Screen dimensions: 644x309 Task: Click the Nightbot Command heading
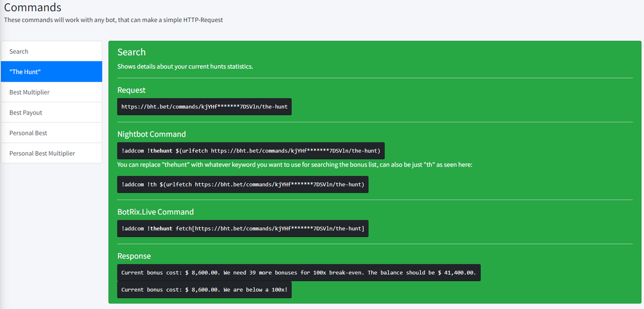[152, 134]
